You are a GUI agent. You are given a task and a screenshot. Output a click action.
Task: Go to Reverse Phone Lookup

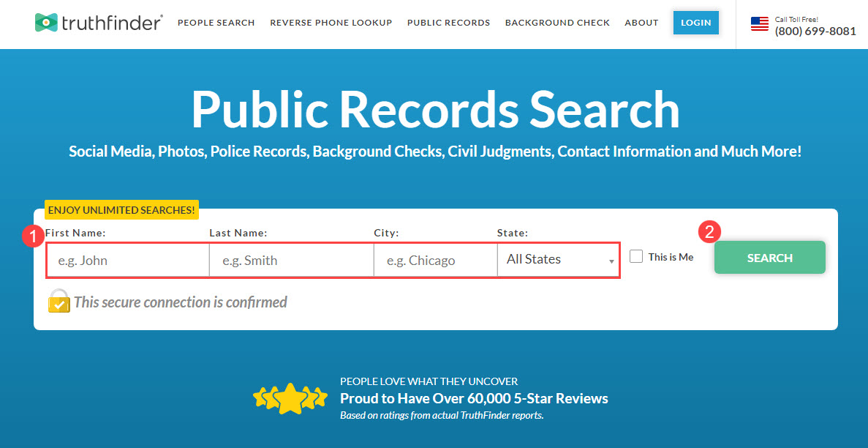[x=331, y=23]
